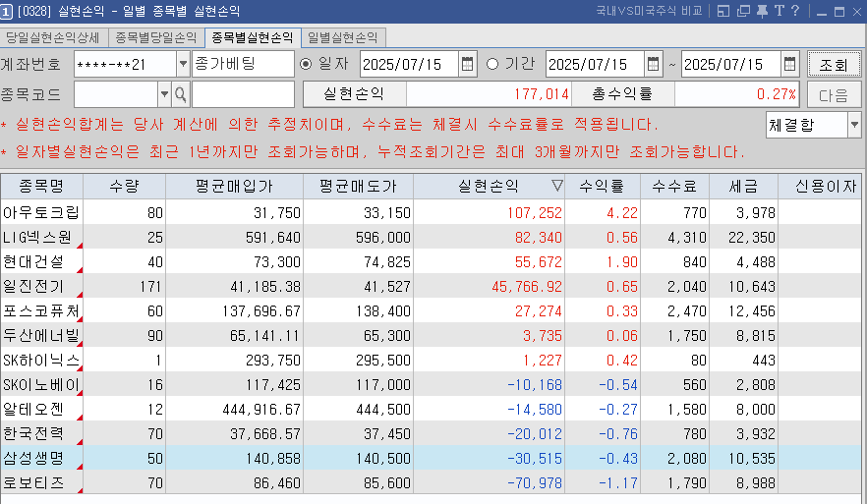
Task: Expand the 종목코드 dropdown arrow
Action: (x=164, y=94)
